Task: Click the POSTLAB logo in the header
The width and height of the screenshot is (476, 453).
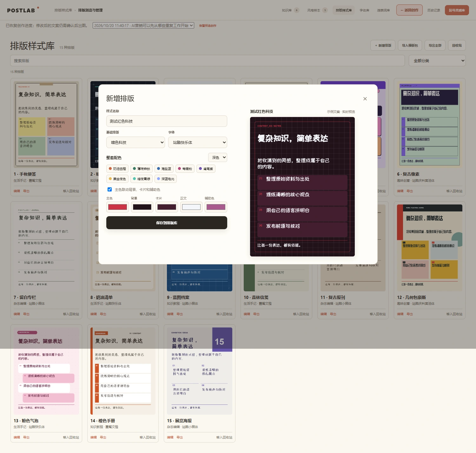Action: (x=21, y=10)
